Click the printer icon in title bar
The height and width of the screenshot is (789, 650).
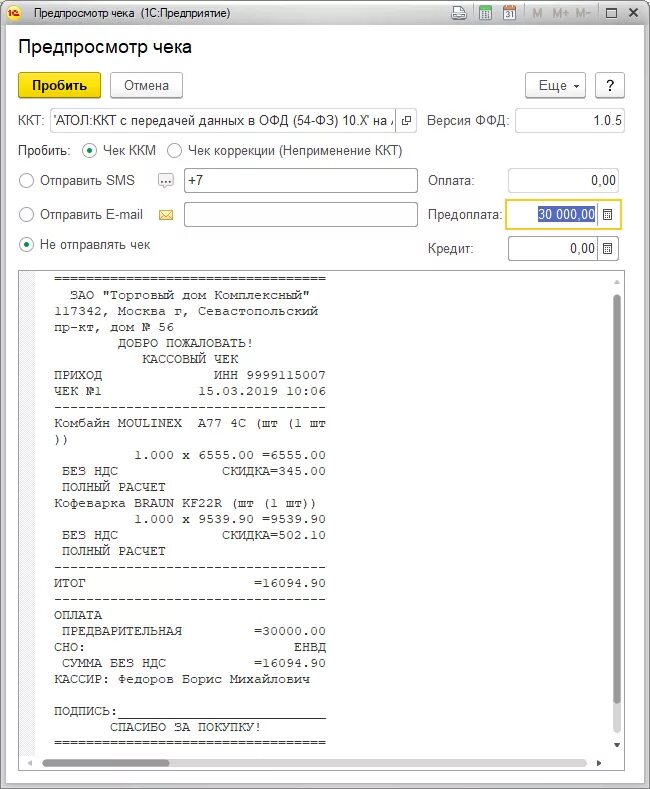459,13
